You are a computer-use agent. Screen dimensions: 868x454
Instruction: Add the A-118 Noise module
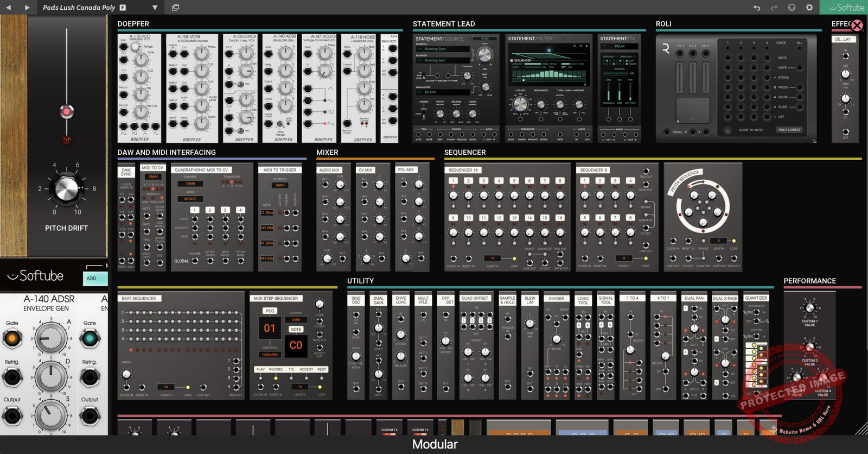coord(359,89)
